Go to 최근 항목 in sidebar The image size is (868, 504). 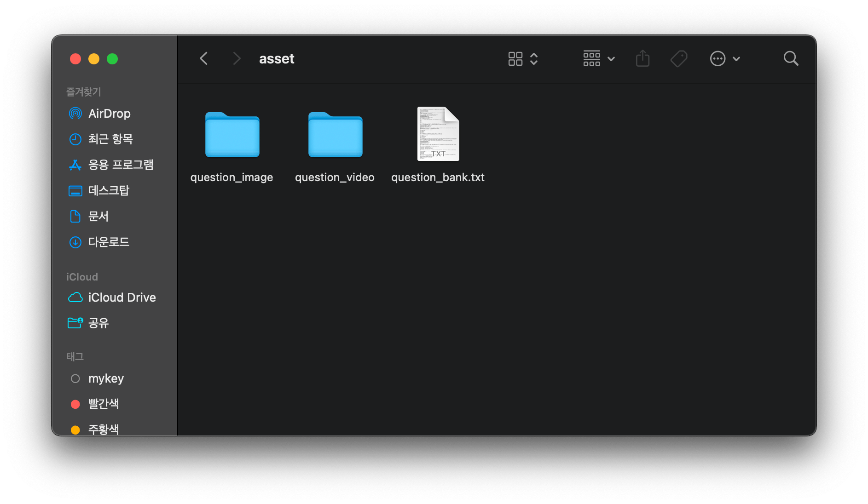coord(110,139)
